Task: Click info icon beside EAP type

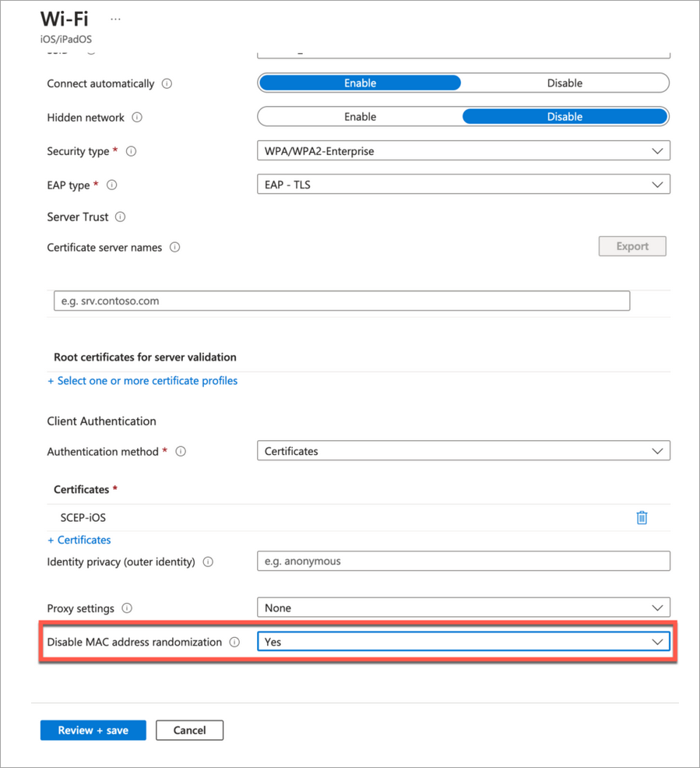Action: coord(111,185)
